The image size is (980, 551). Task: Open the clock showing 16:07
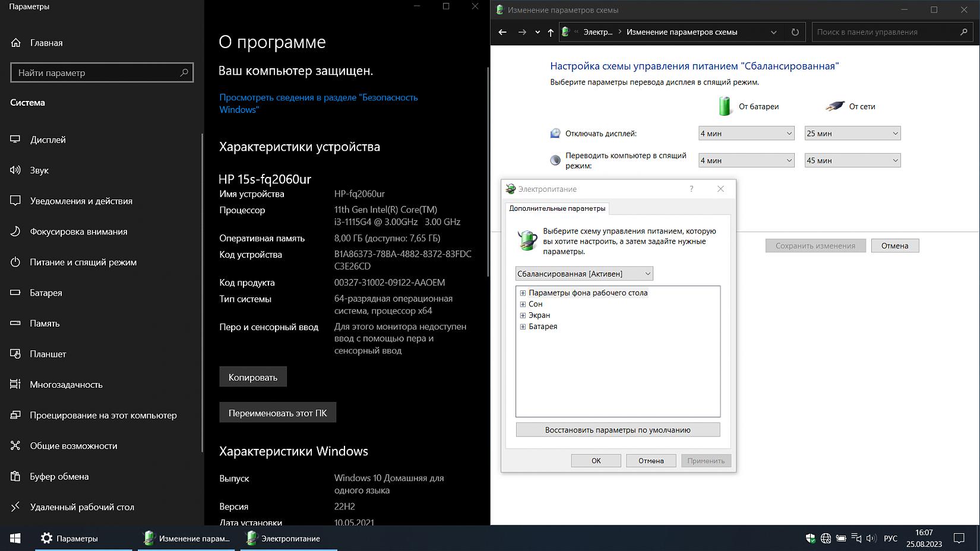pyautogui.click(x=924, y=538)
